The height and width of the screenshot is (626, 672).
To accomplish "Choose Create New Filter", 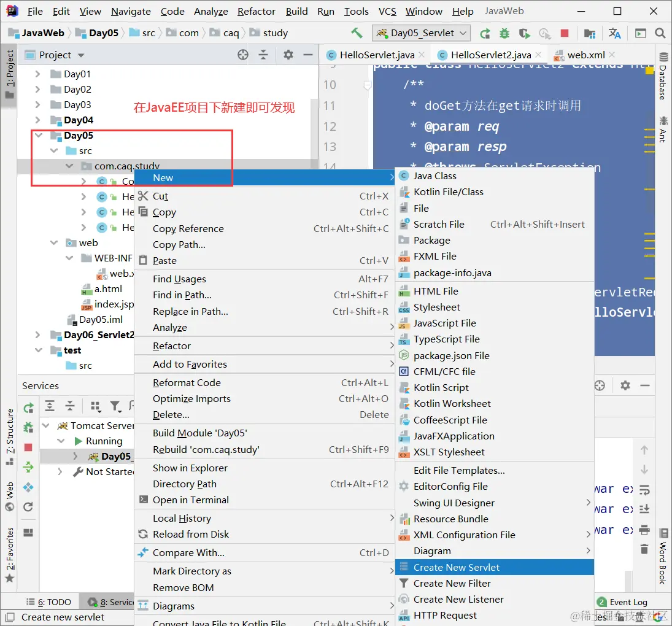I will [x=495, y=583].
